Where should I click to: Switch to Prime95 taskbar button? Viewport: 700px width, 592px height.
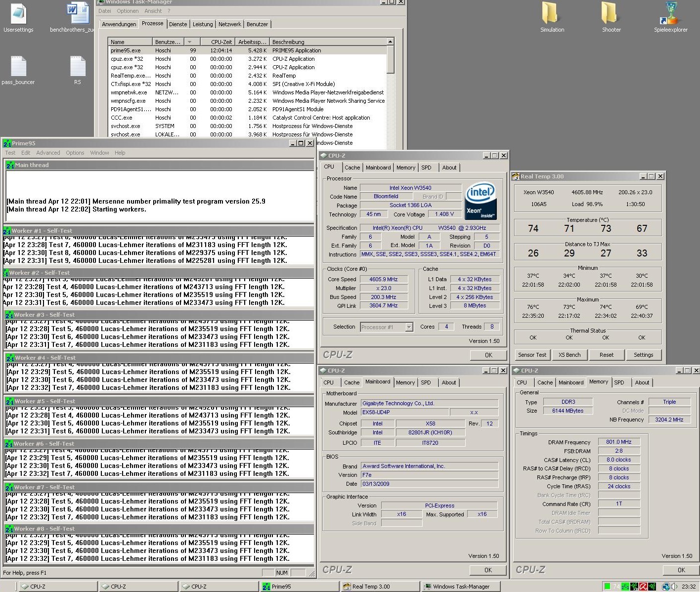click(299, 587)
